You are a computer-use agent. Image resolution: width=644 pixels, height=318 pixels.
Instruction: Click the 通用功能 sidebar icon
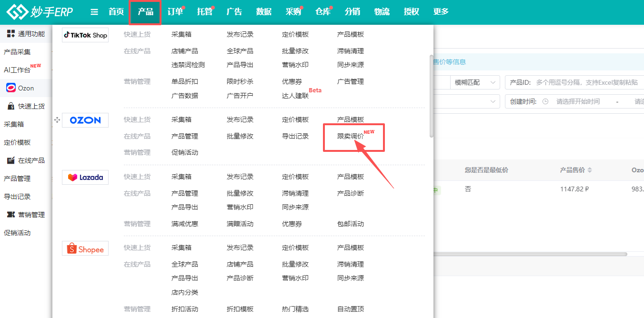tap(26, 33)
